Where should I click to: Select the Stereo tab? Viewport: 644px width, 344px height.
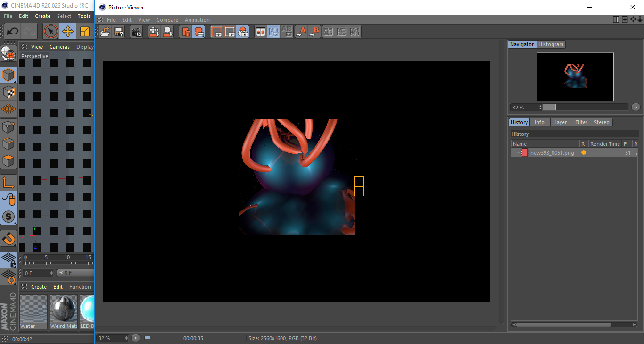pos(602,122)
